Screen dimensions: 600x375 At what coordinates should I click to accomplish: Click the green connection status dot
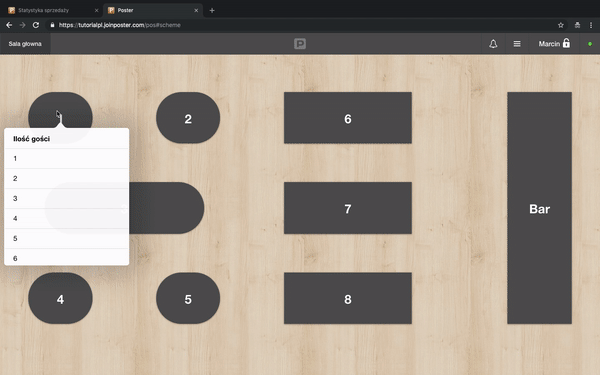pos(590,44)
